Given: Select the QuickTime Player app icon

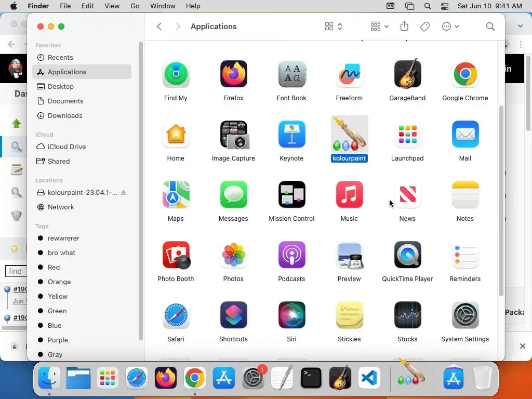Looking at the screenshot, I should point(407,255).
